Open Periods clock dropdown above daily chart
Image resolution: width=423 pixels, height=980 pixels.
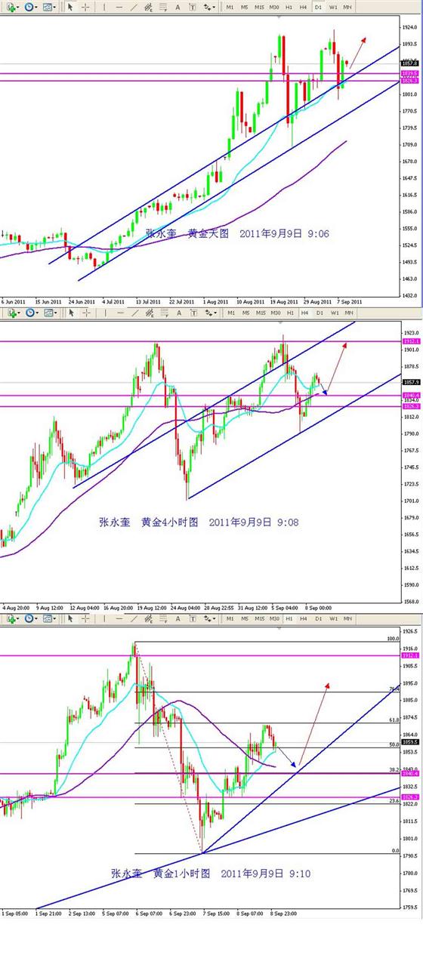pyautogui.click(x=29, y=7)
